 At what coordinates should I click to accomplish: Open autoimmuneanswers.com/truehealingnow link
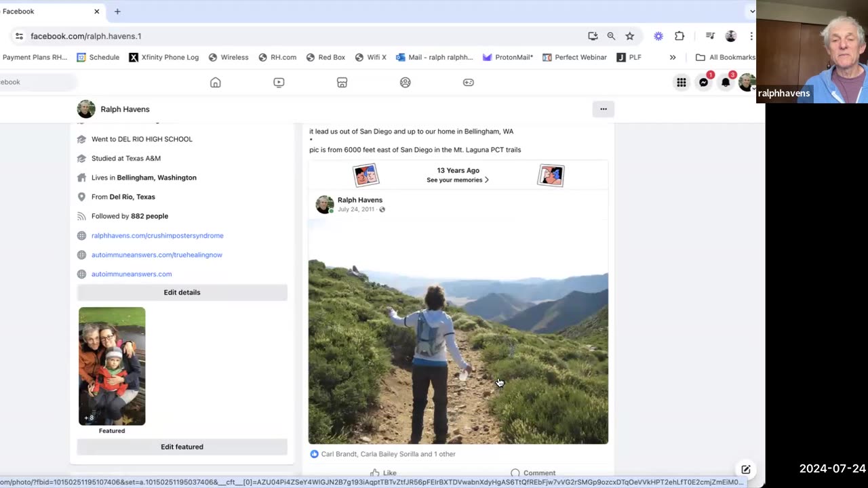(157, 255)
